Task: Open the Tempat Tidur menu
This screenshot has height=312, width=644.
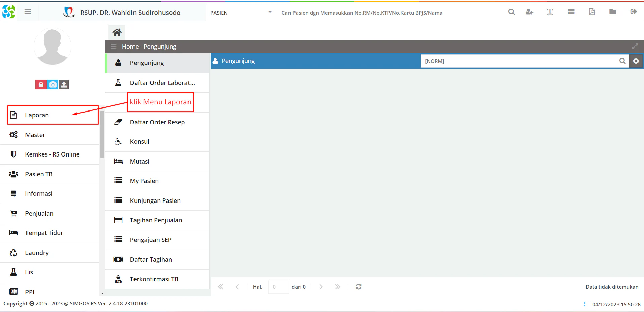Action: (x=50, y=233)
